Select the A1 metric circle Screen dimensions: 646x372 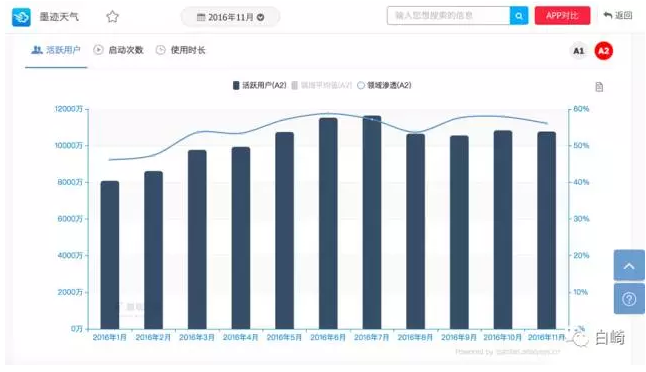pyautogui.click(x=578, y=51)
